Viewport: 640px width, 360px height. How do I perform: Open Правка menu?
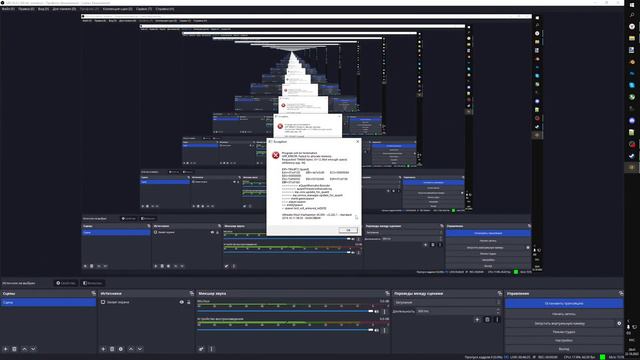coord(26,9)
